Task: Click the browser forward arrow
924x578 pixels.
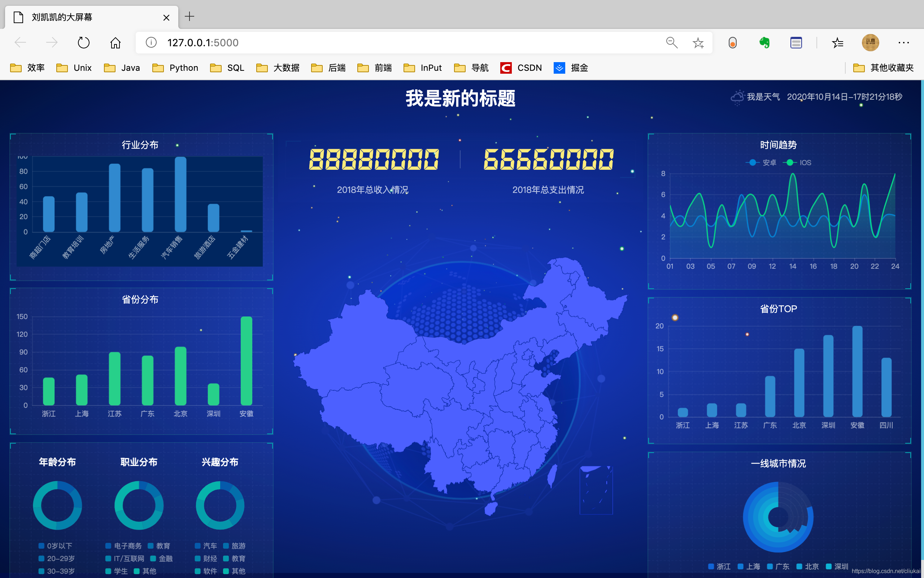Action: (x=52, y=42)
